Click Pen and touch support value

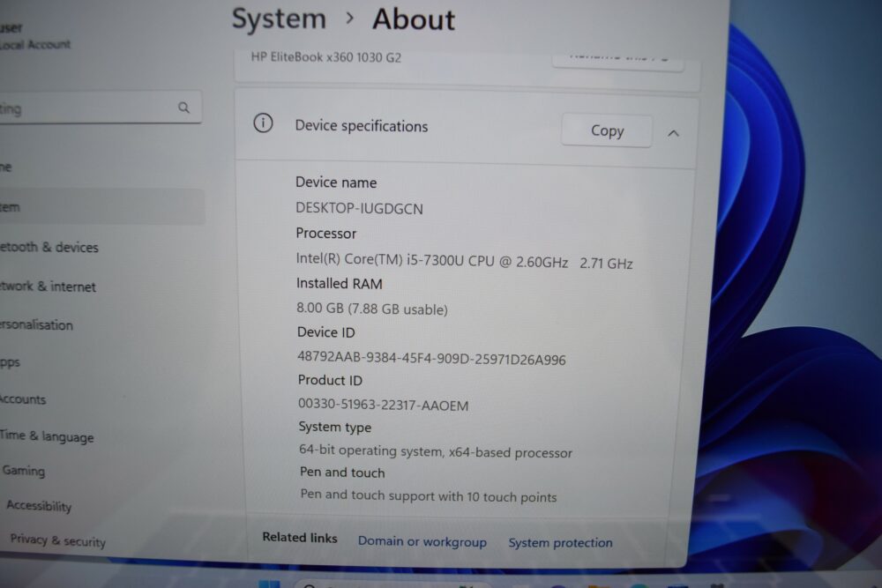coord(428,495)
